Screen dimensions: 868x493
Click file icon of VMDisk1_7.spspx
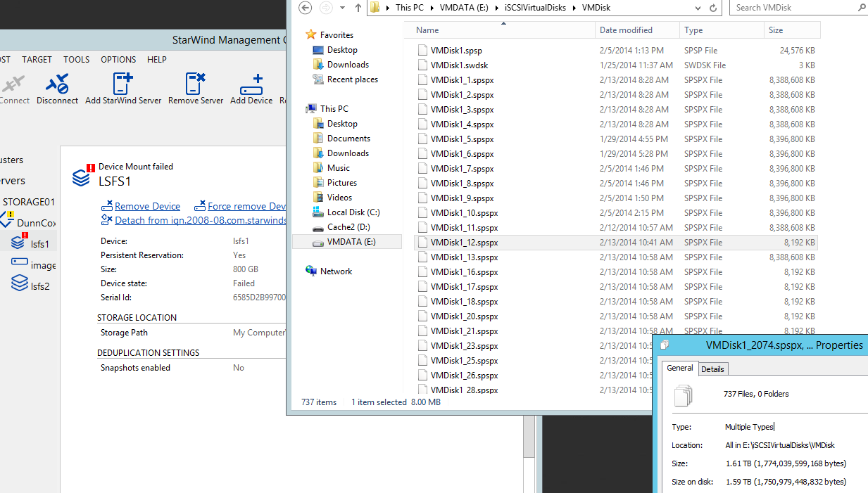422,169
